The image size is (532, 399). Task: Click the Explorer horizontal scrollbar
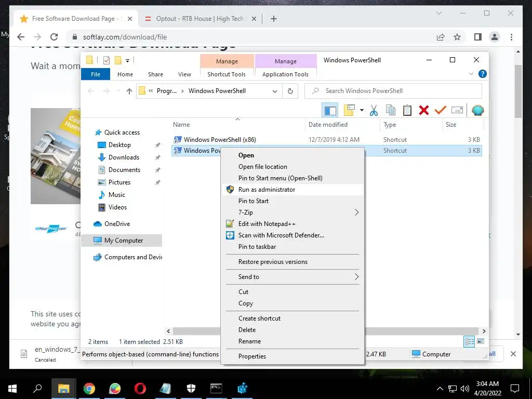(x=326, y=331)
